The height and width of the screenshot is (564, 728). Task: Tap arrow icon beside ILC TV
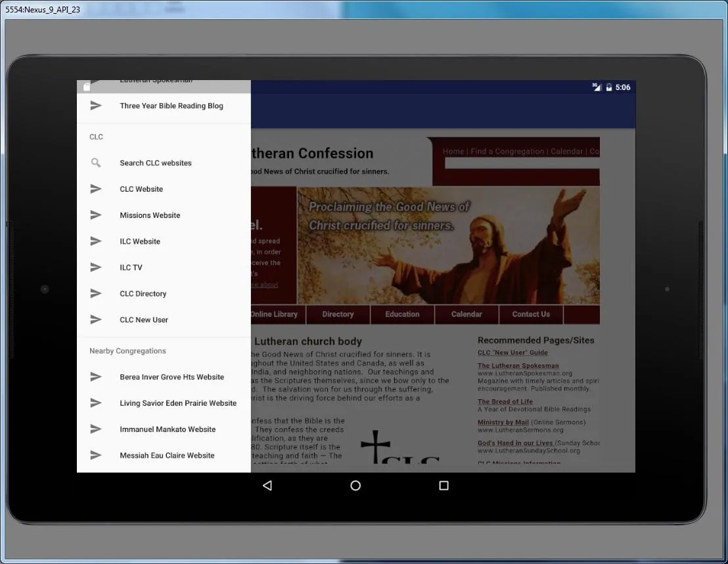click(96, 267)
